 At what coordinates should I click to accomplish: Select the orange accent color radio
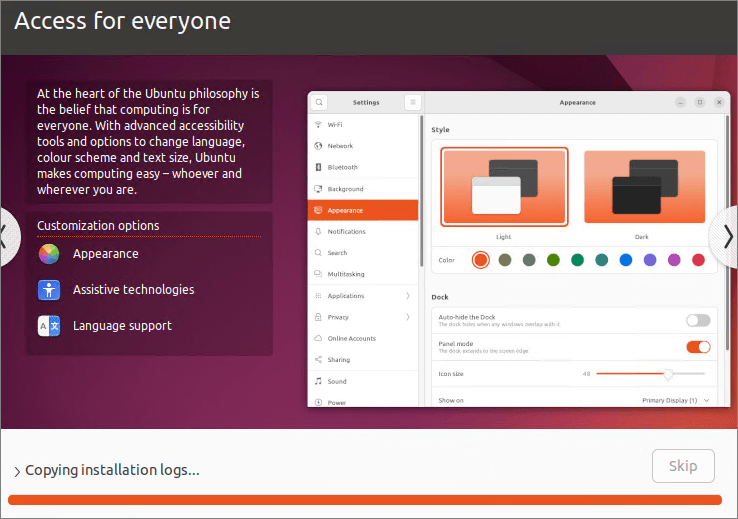[x=481, y=260]
